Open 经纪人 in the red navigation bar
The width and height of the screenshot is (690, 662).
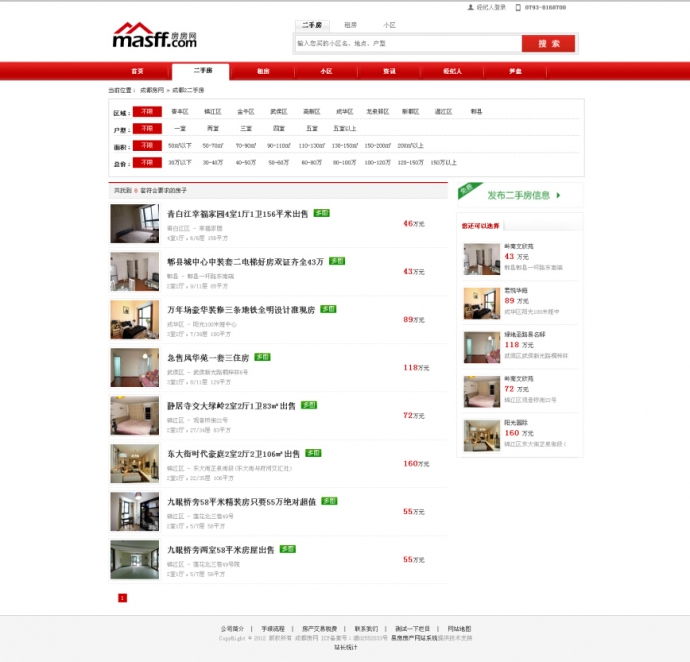point(452,71)
